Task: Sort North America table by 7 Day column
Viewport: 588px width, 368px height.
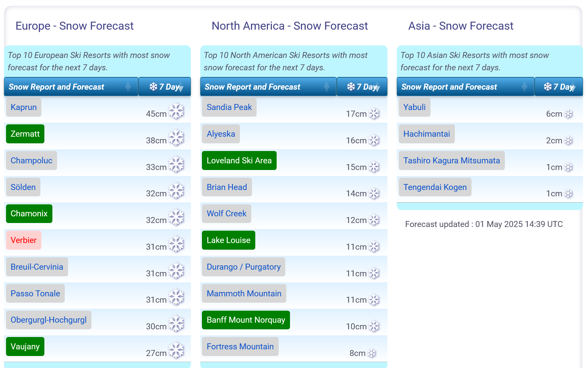Action: pyautogui.click(x=362, y=87)
